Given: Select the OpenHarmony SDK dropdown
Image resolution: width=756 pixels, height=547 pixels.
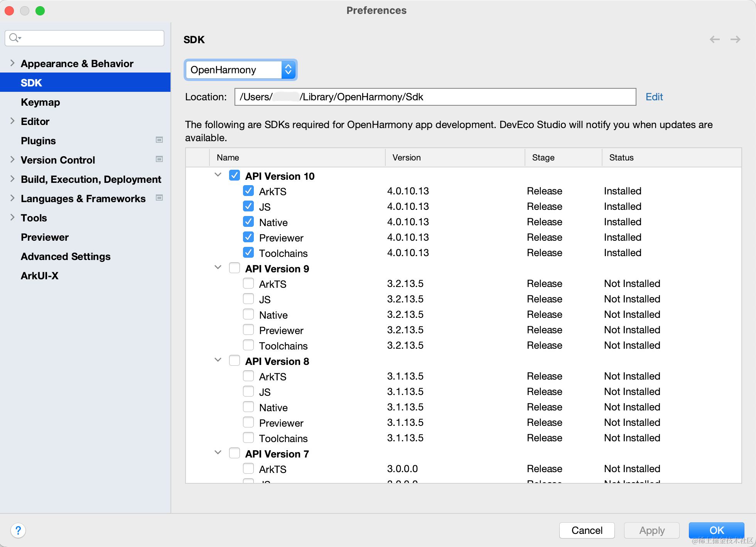Looking at the screenshot, I should 241,70.
